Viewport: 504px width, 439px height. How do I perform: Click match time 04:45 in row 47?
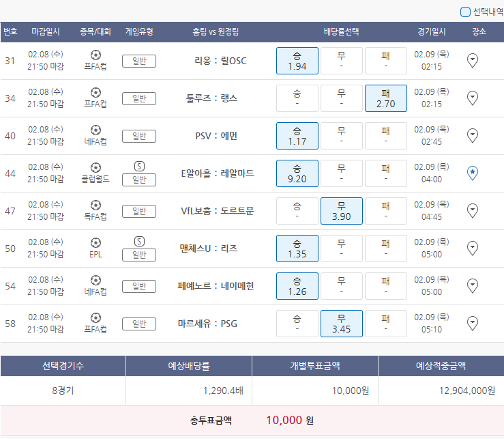432,217
